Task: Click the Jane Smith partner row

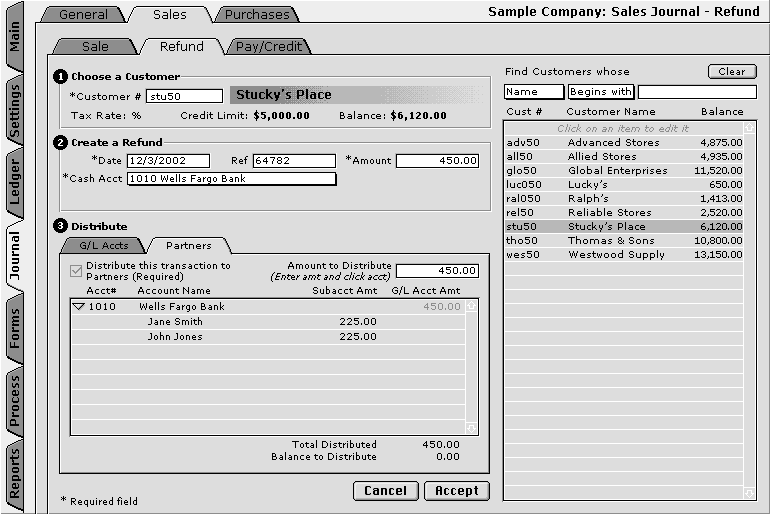Action: click(268, 322)
